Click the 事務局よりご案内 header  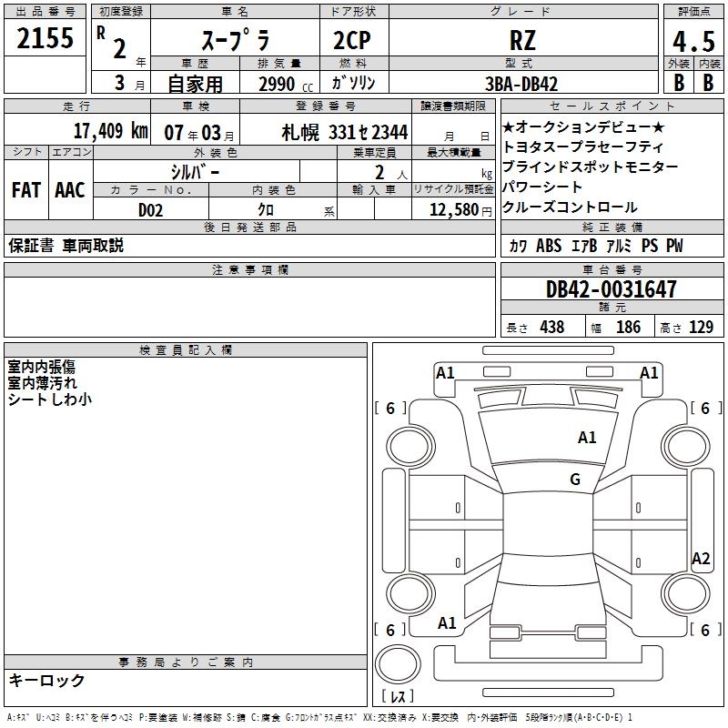click(186, 662)
